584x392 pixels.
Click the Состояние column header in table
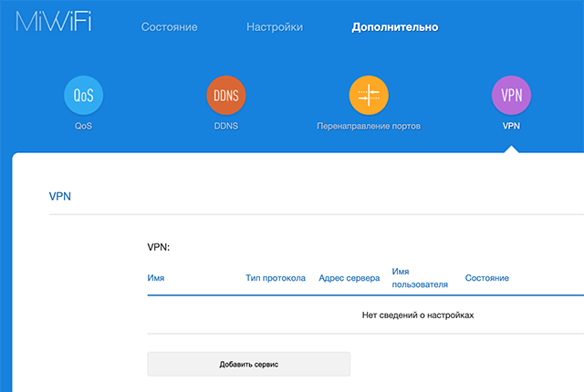486,278
